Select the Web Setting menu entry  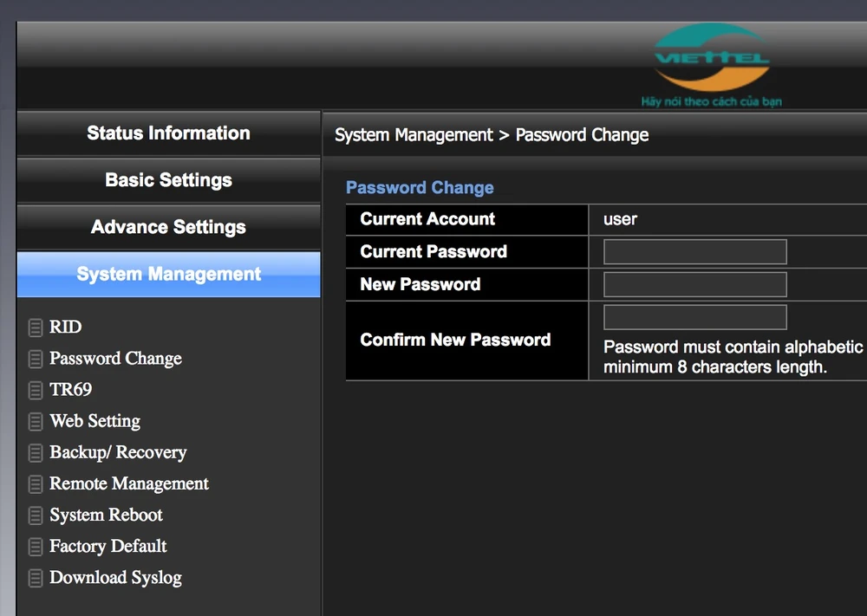(95, 422)
